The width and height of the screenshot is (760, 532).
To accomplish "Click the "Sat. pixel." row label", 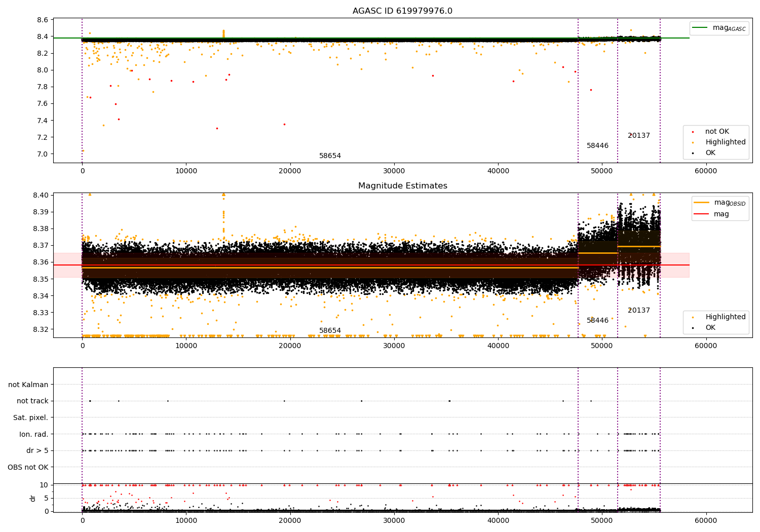I will pos(31,418).
